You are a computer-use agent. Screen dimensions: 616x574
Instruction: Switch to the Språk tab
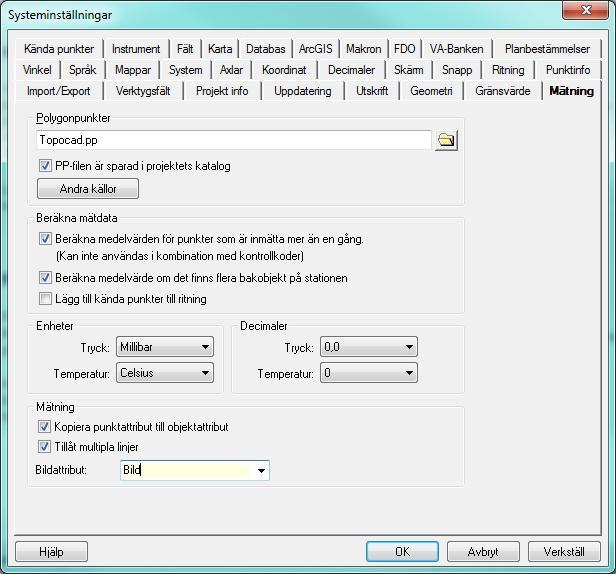tap(82, 70)
